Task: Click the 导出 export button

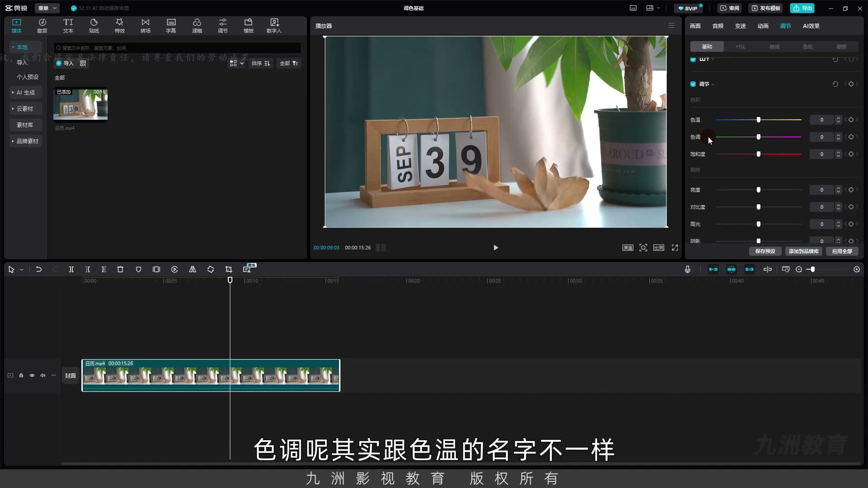Action: [802, 8]
